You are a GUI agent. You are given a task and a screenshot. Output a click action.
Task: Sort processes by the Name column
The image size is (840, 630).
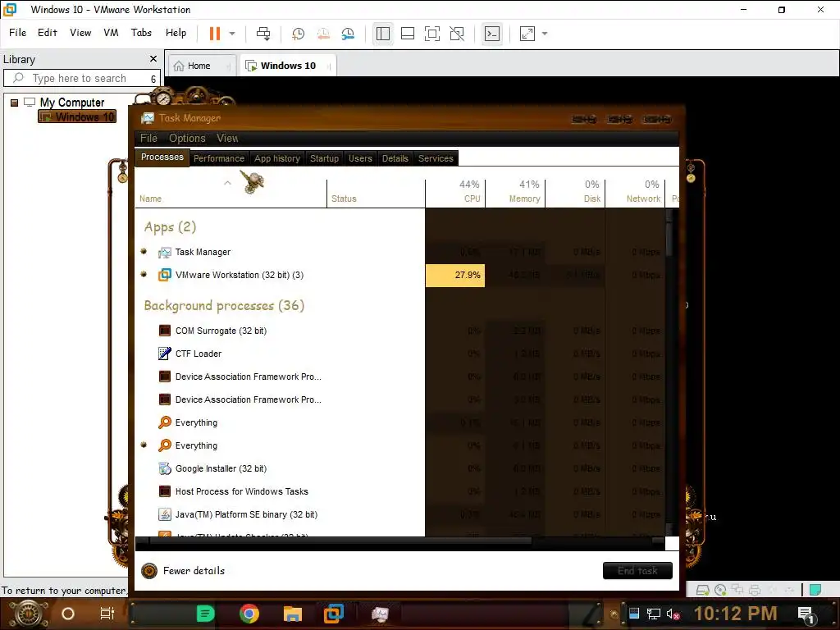pyautogui.click(x=231, y=194)
